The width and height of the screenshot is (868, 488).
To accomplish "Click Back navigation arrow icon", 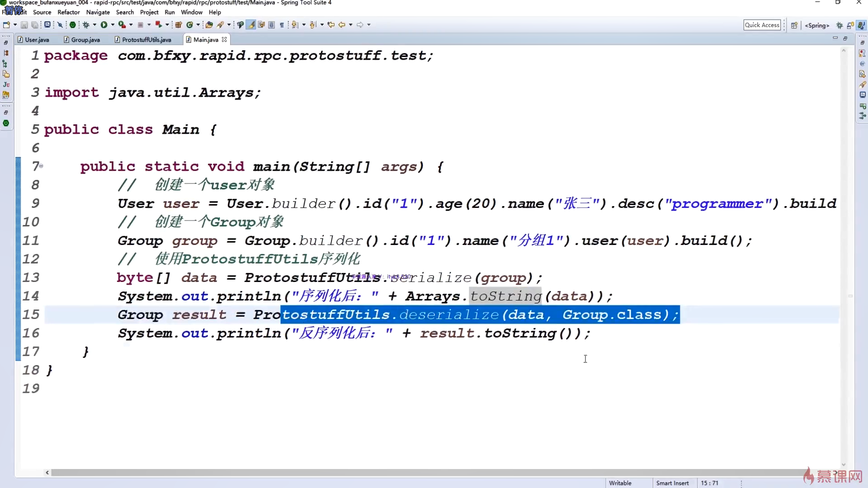I will pos(342,25).
